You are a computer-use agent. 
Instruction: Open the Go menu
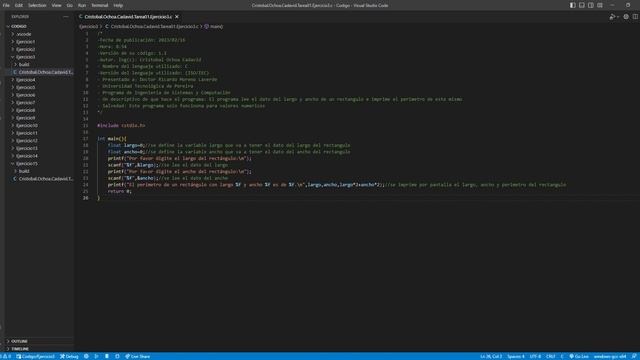point(70,5)
